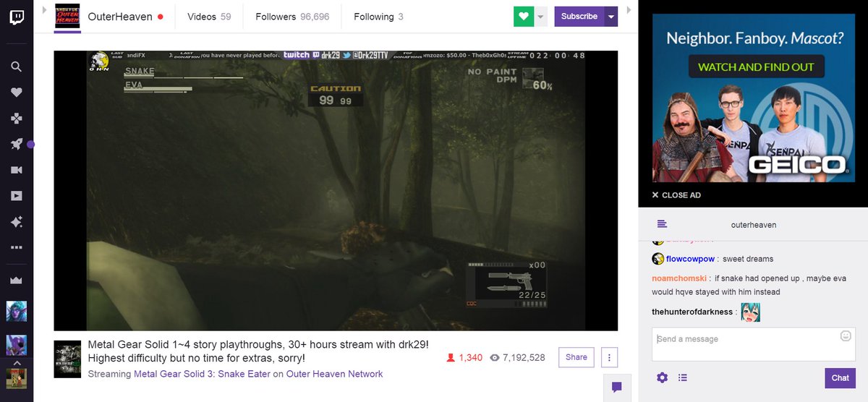Browse games using the gamepad icon
Viewport: 868px width, 402px height.
coord(16,118)
